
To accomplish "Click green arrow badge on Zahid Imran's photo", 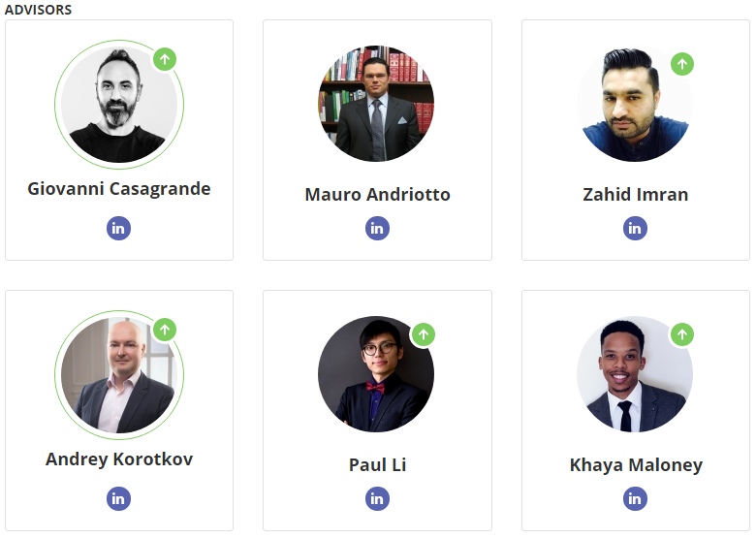I will [682, 65].
